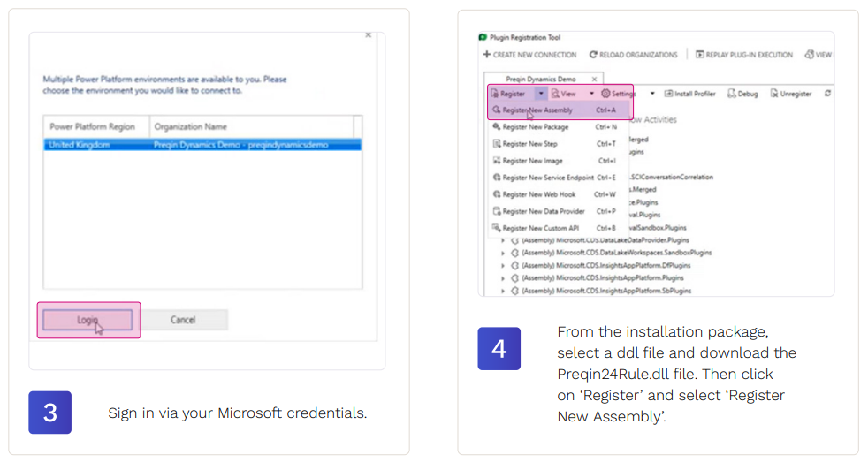The height and width of the screenshot is (470, 868).
Task: Click Install Profiler in the toolbar
Action: click(689, 94)
